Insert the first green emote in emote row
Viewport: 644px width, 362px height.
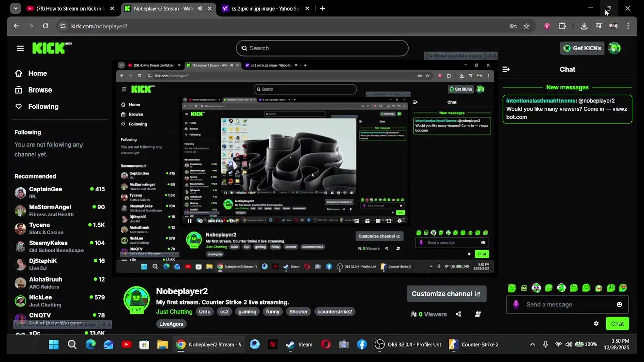512,288
